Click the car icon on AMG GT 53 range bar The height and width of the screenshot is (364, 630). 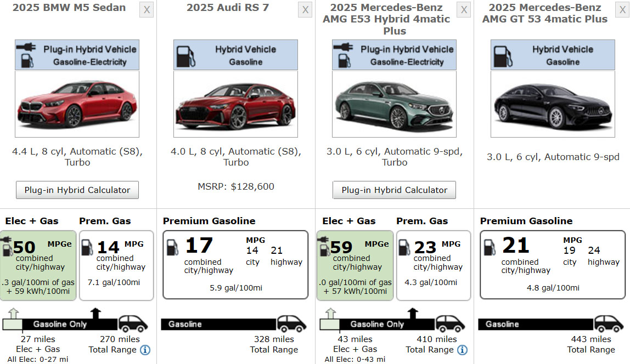coord(609,324)
